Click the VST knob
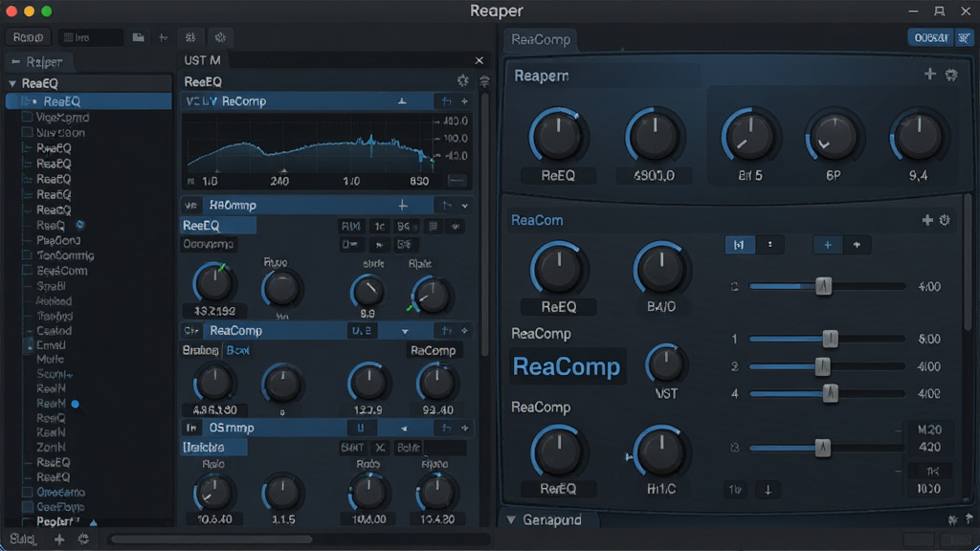980x551 pixels. click(666, 364)
